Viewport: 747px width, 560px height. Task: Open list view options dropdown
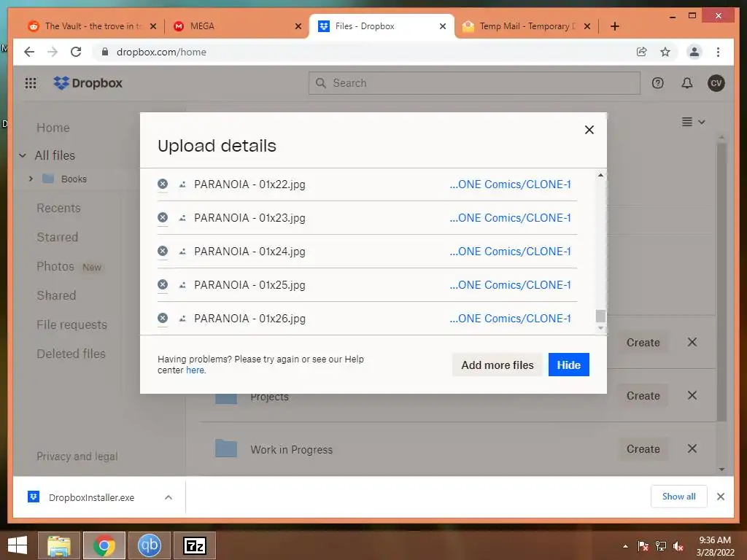(x=693, y=122)
